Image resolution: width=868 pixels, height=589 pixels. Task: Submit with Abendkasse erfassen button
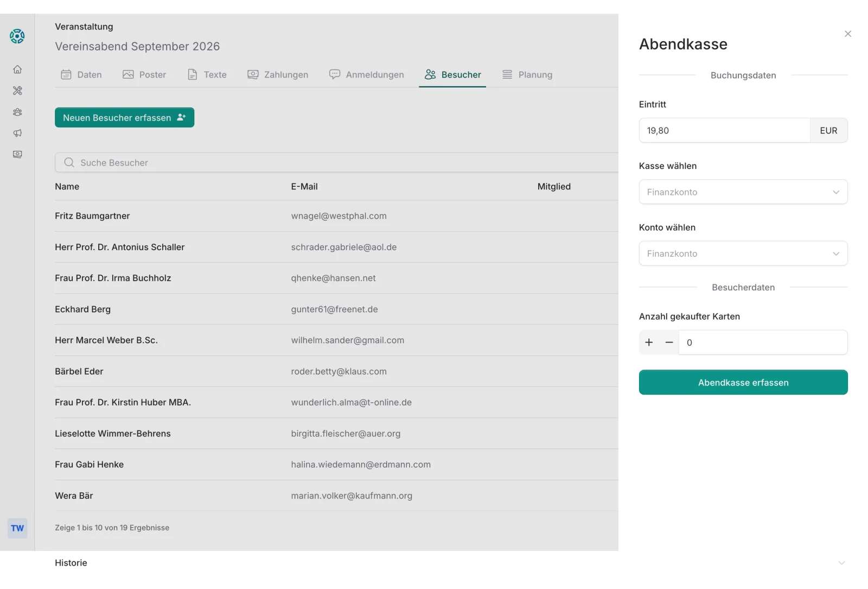click(743, 382)
